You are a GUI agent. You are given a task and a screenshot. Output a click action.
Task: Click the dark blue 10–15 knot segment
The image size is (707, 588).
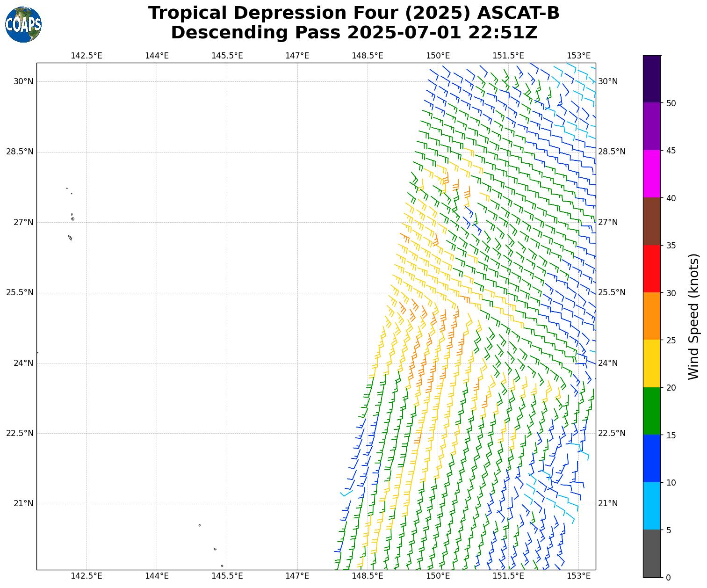click(x=651, y=458)
